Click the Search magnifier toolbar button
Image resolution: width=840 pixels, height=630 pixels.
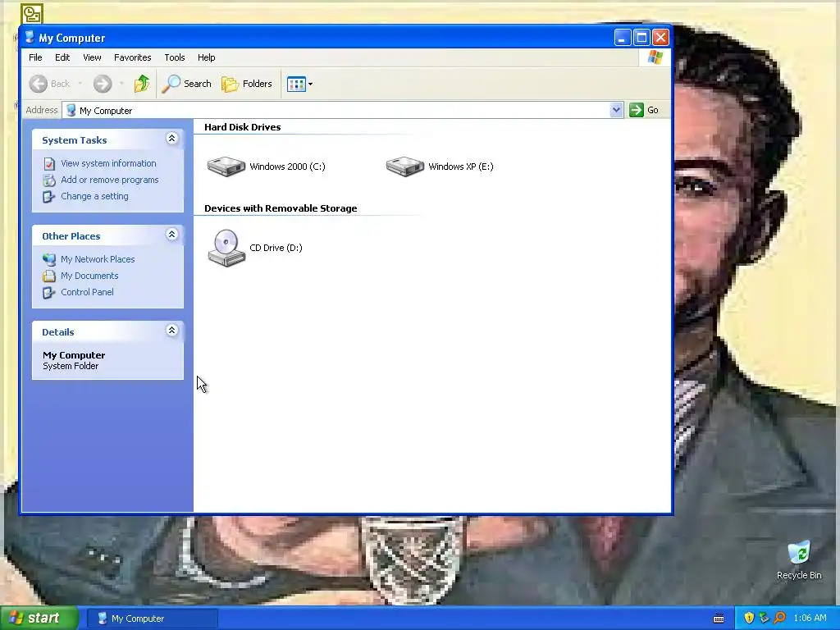click(186, 84)
